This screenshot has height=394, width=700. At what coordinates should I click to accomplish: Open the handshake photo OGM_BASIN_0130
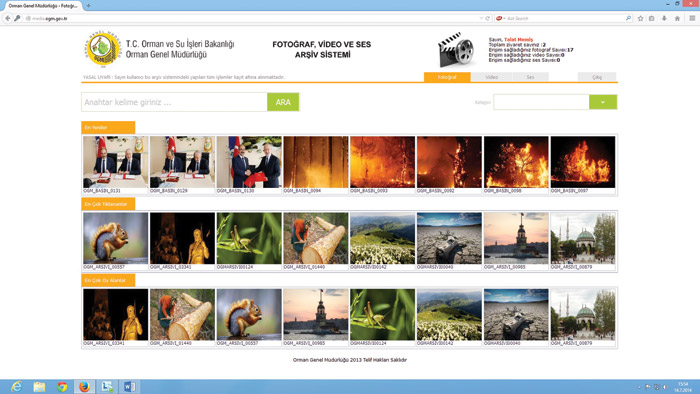249,162
